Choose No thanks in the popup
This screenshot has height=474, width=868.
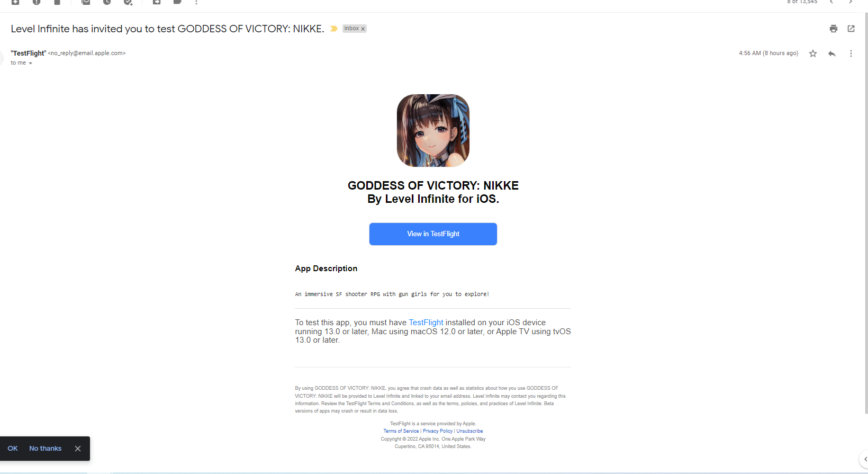click(x=46, y=449)
